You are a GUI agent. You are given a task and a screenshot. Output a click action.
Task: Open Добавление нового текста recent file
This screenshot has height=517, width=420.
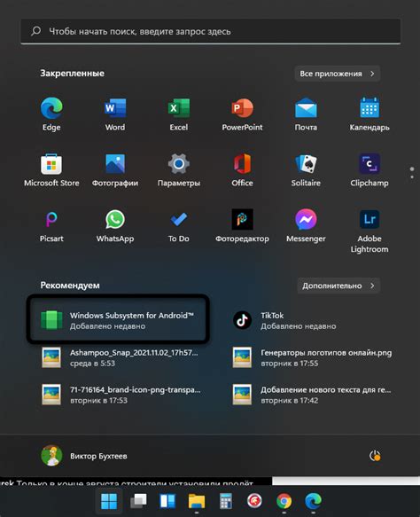pyautogui.click(x=312, y=395)
